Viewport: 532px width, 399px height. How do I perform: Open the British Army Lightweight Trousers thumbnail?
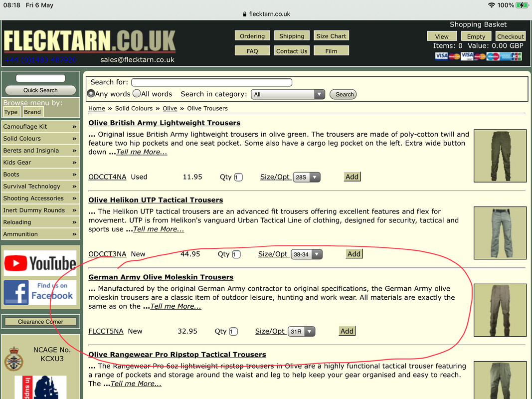pyautogui.click(x=500, y=156)
